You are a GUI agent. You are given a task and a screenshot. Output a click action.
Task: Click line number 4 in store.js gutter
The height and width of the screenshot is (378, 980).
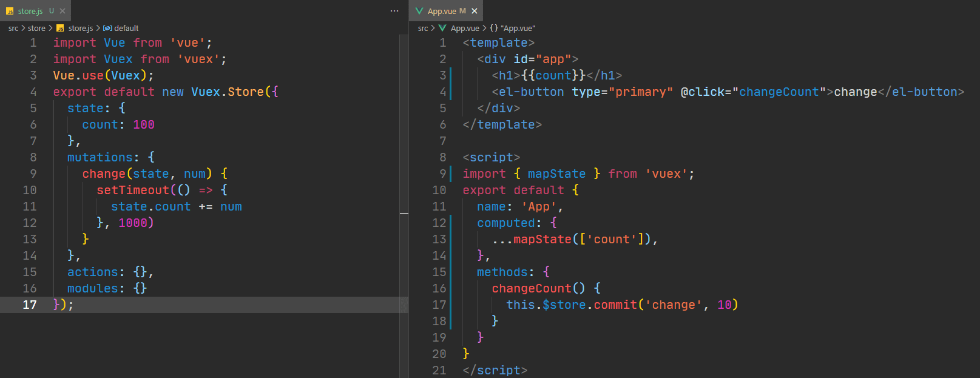[33, 92]
